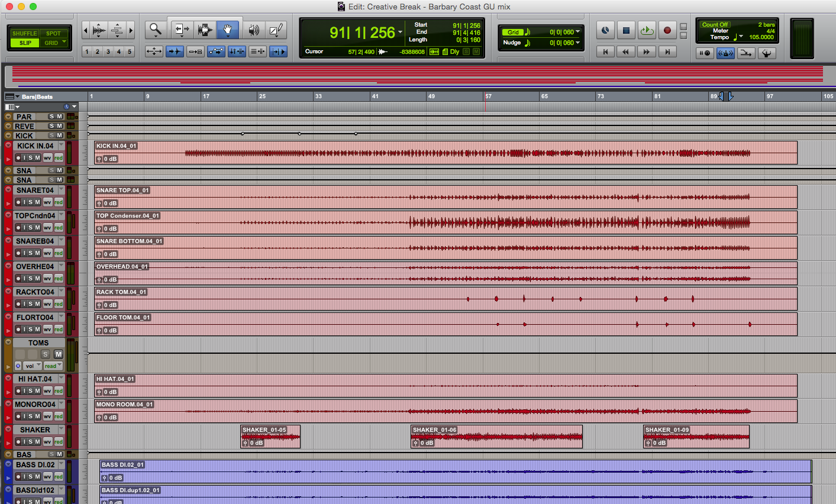Image resolution: width=836 pixels, height=504 pixels.
Task: Pick the Pencil tool
Action: (276, 30)
